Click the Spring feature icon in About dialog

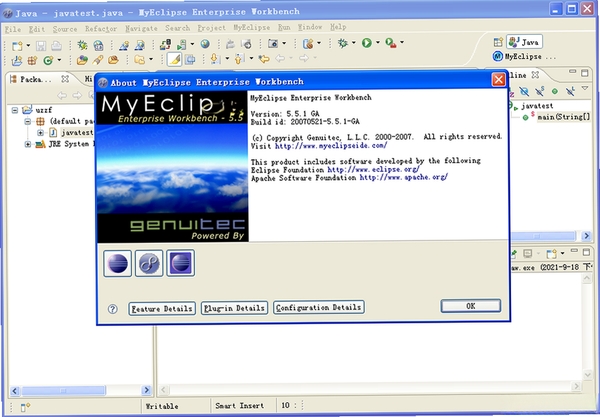(149, 263)
